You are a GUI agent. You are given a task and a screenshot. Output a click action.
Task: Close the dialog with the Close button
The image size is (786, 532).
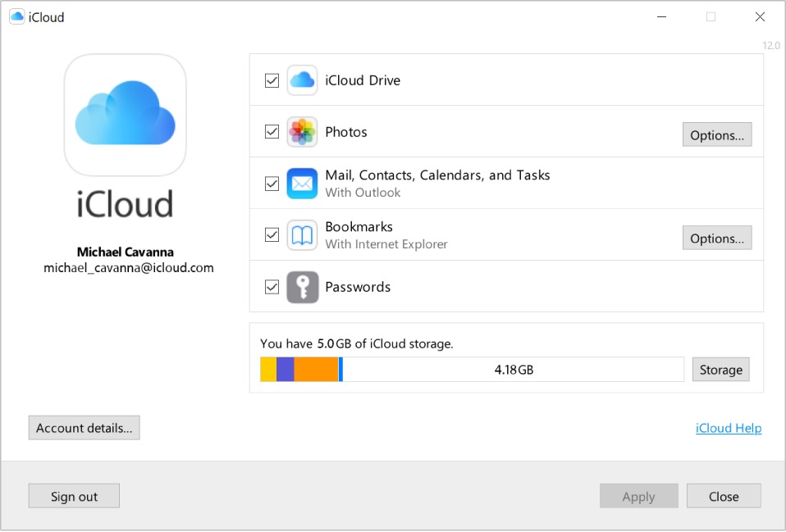(x=723, y=496)
